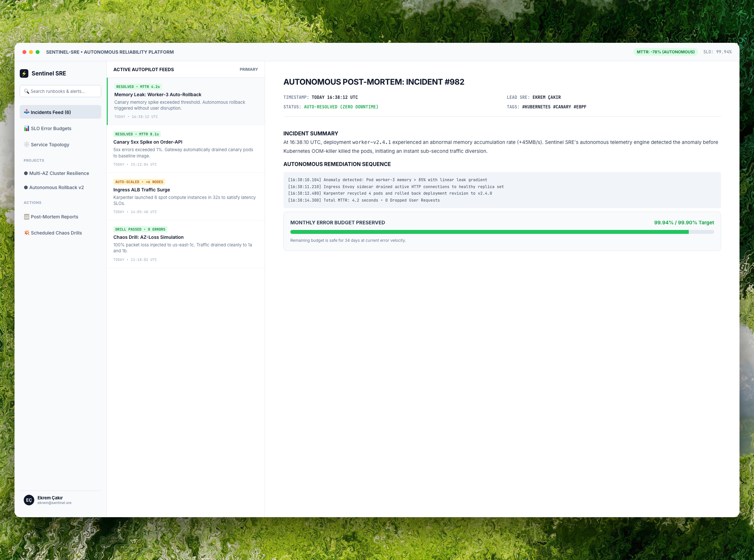Screen dimensions: 754x560
Task: Click the Scheduled Chaos Drills burst icon
Action: pos(26,233)
